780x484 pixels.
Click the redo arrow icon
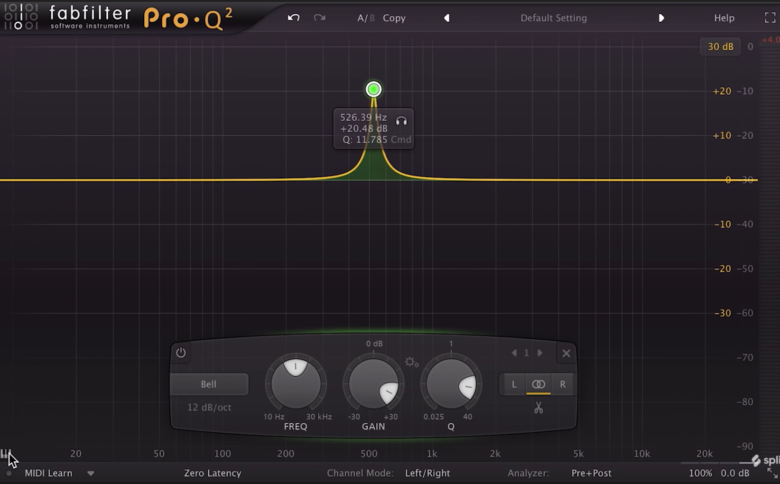coord(319,18)
